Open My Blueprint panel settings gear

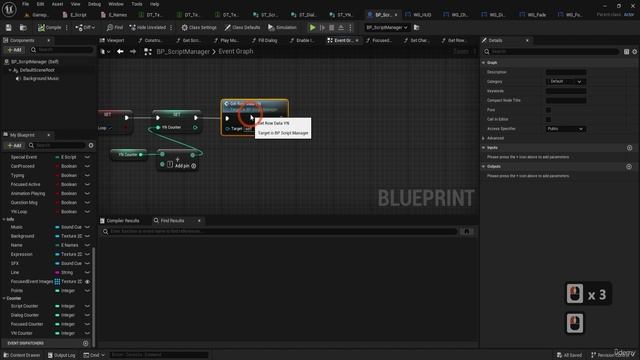tap(91, 145)
